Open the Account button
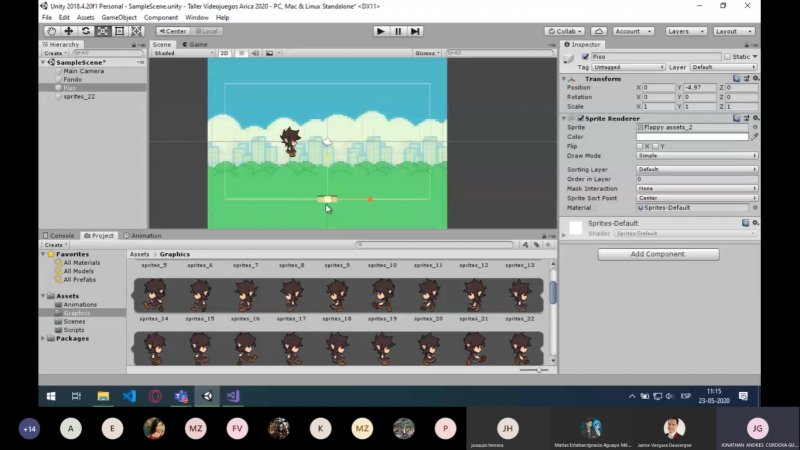Image resolution: width=800 pixels, height=450 pixels. (633, 31)
